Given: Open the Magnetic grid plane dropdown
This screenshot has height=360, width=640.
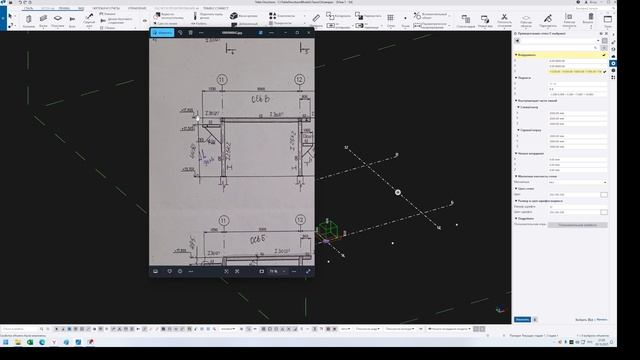Looking at the screenshot, I should click(578, 182).
